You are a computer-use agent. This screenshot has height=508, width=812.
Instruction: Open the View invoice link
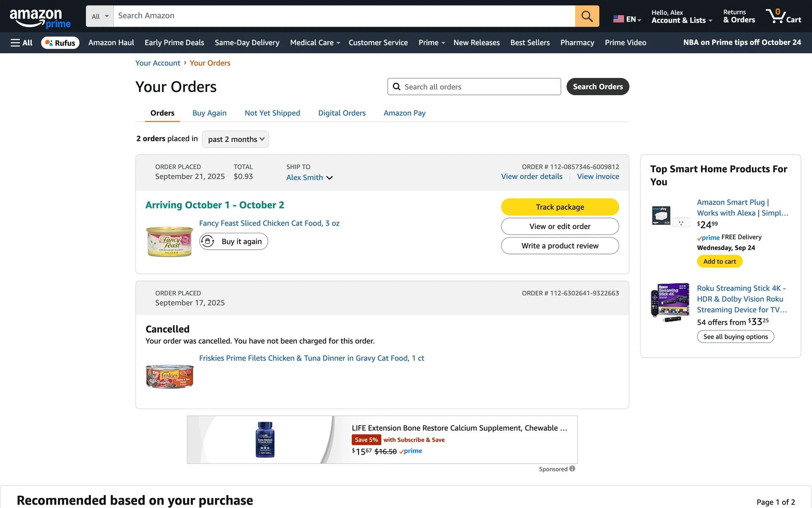point(598,177)
